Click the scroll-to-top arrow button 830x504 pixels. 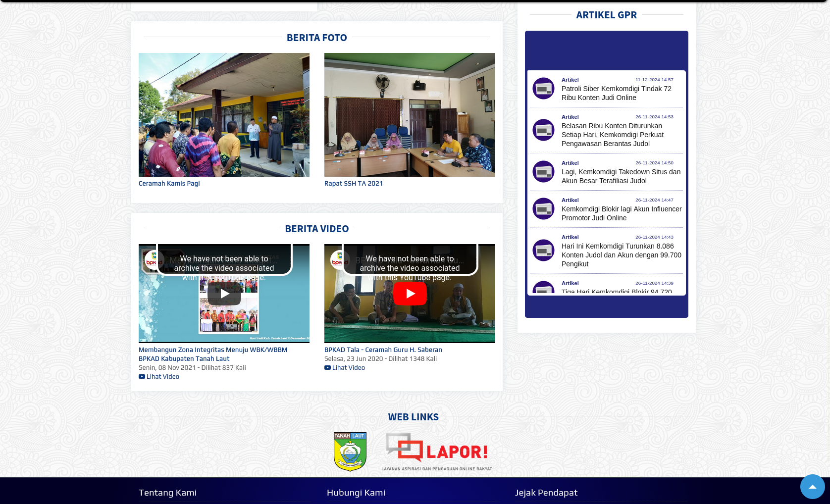[x=813, y=487]
